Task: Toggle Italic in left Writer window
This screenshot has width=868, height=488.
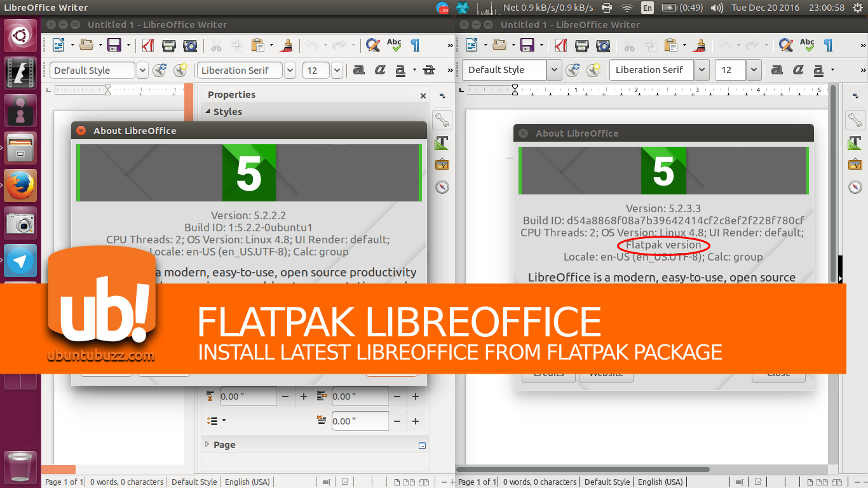Action: [x=380, y=70]
